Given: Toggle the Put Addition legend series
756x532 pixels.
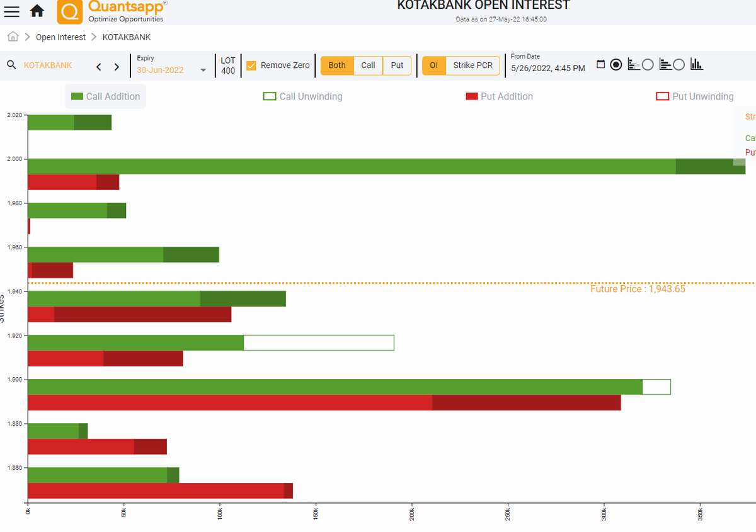Looking at the screenshot, I should click(500, 96).
